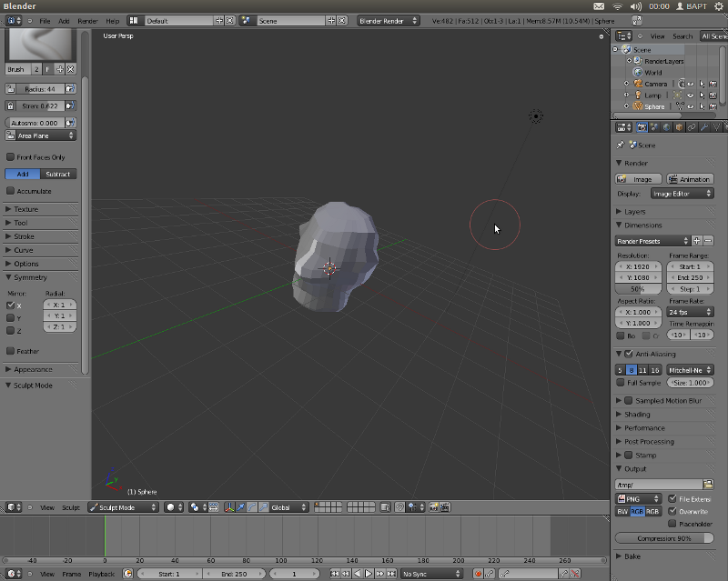Click the system volume icon
This screenshot has width=728, height=581.
(x=638, y=6)
